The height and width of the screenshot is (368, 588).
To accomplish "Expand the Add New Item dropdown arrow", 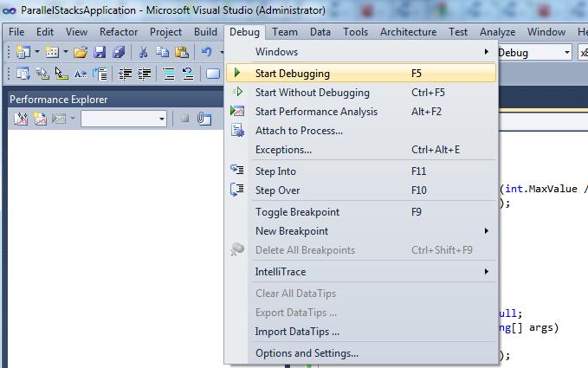I will 65,52.
